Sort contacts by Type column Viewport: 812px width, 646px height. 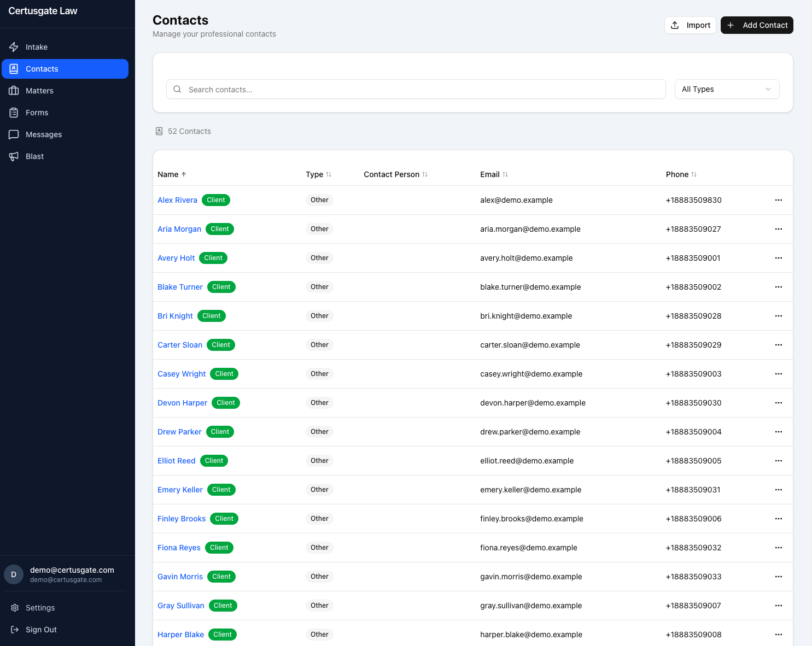pyautogui.click(x=318, y=174)
